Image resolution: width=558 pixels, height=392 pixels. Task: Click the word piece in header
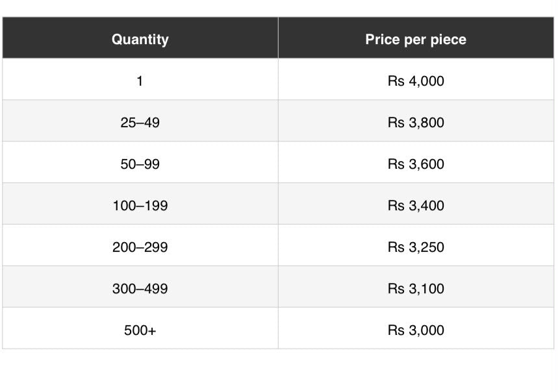[448, 40]
